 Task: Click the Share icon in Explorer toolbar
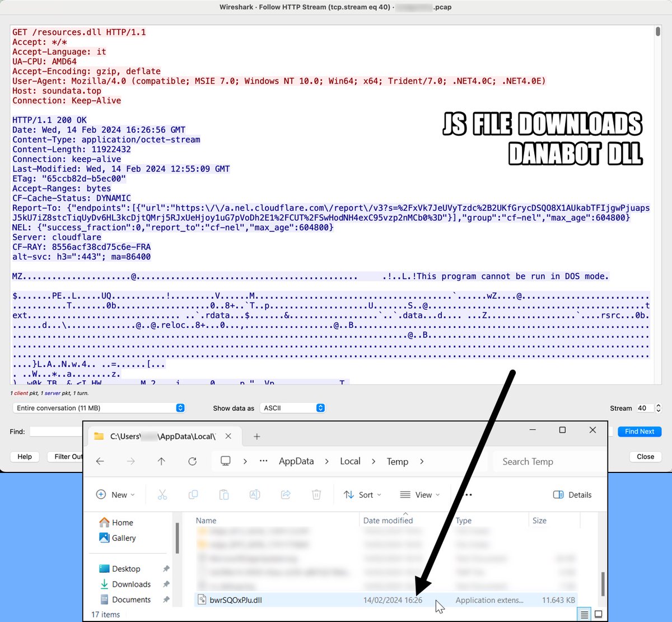[x=286, y=495]
